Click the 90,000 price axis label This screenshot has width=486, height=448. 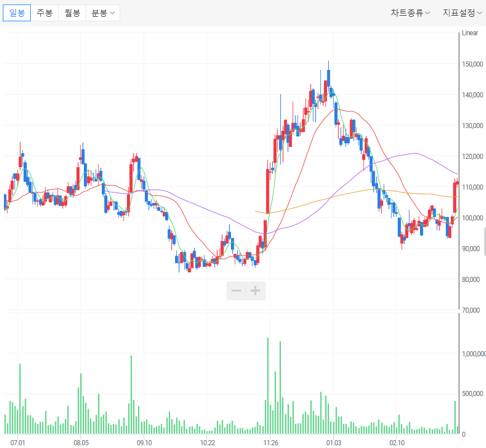click(x=471, y=249)
